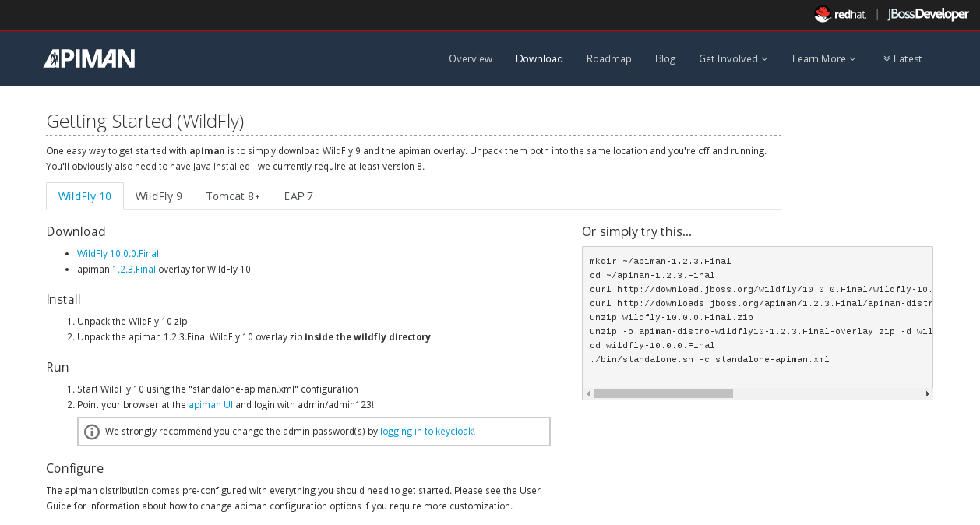The image size is (980, 525).
Task: Click the 'inside the wildfly directory' bold text
Action: coord(368,337)
